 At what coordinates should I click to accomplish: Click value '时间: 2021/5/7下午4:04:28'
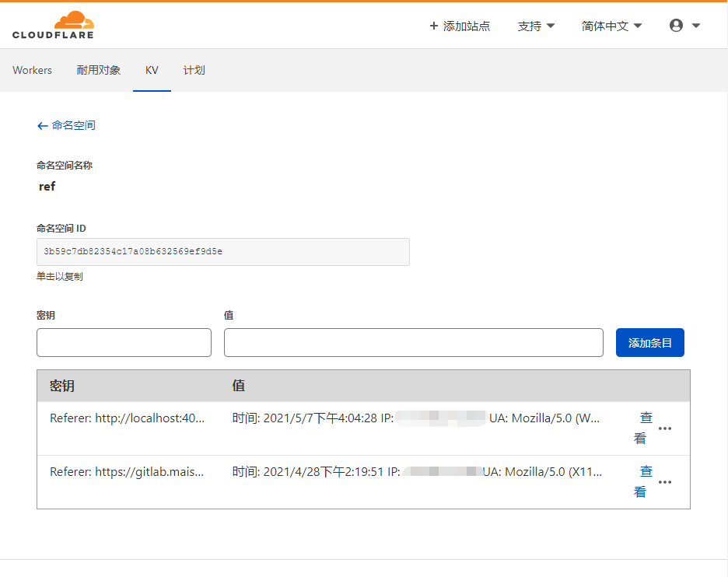click(x=305, y=418)
